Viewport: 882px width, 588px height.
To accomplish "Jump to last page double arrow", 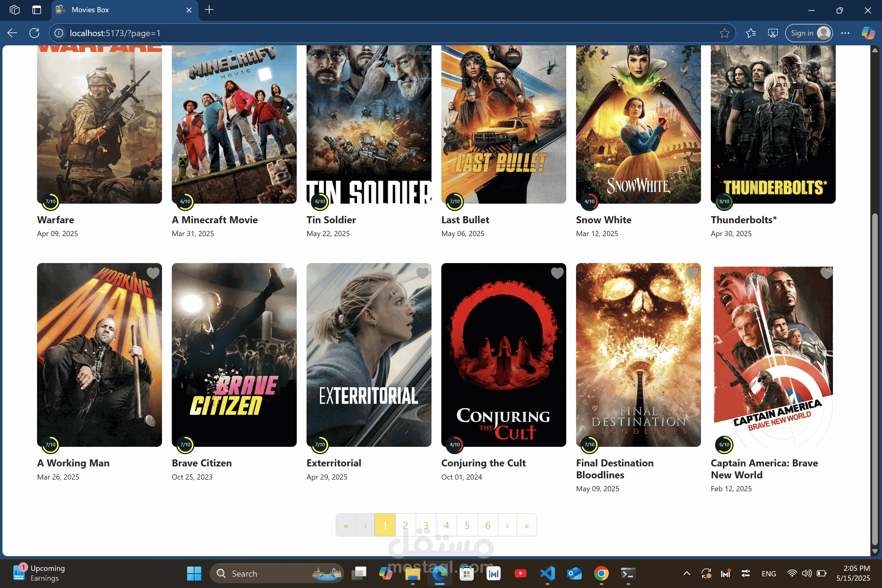I will coord(526,525).
